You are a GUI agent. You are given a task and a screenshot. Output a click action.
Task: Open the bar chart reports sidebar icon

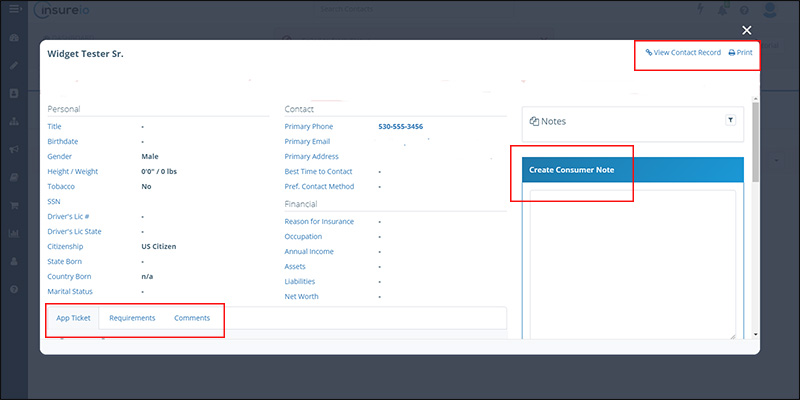14,234
